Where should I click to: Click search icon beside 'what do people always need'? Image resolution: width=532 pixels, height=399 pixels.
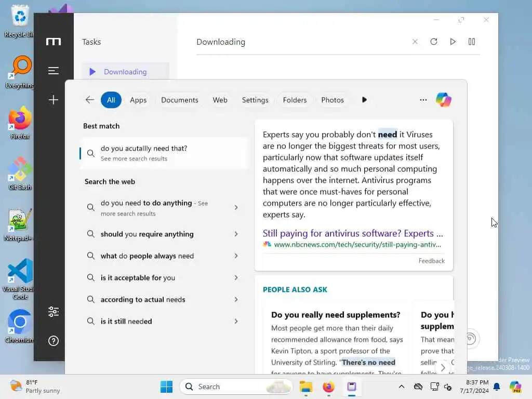(x=90, y=256)
